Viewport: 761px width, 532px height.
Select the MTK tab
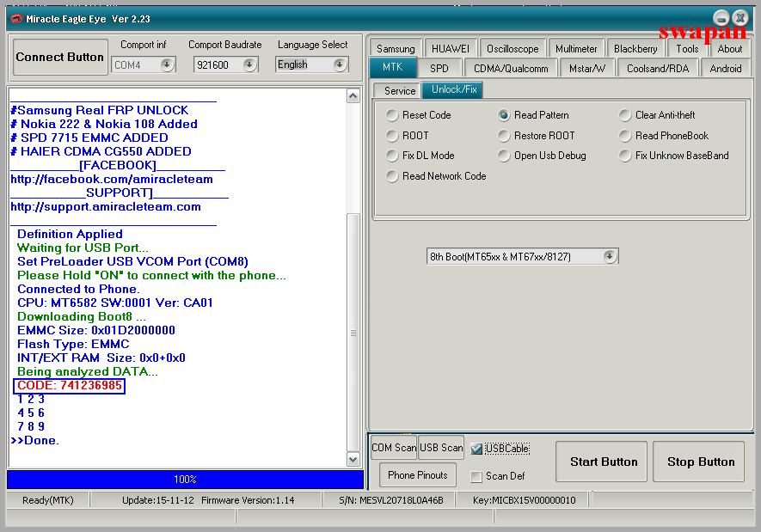click(x=392, y=67)
